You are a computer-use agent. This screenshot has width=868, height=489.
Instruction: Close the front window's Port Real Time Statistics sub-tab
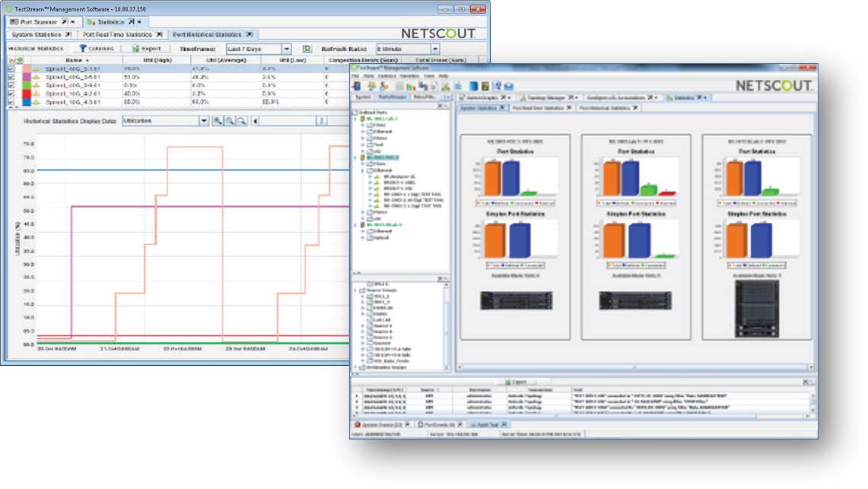tap(568, 108)
